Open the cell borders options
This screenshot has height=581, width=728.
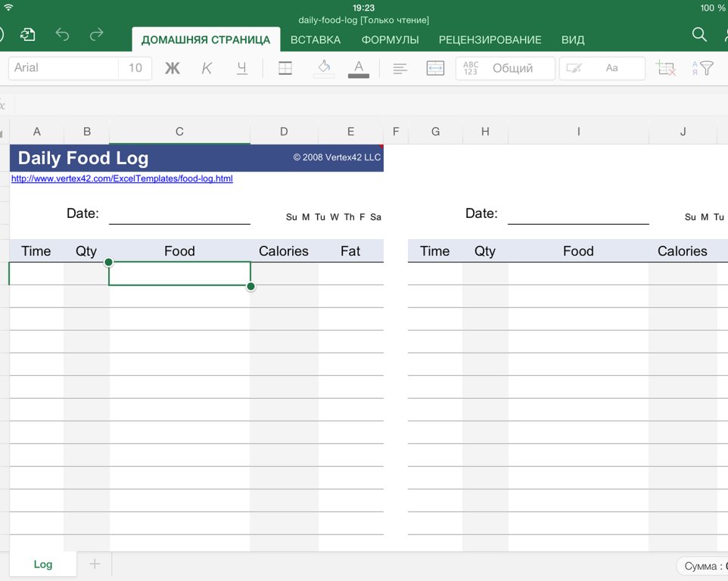coord(285,68)
